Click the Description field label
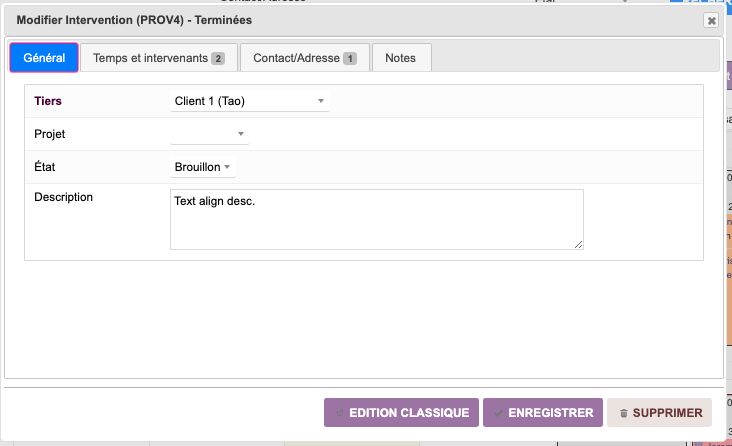Viewport: 732px width, 446px height. click(63, 197)
